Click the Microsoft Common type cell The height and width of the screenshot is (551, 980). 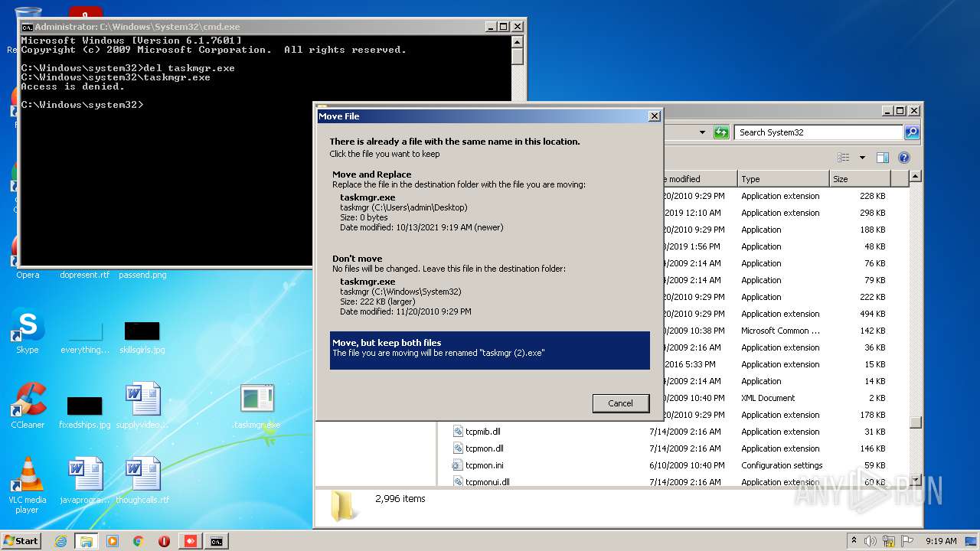point(780,331)
